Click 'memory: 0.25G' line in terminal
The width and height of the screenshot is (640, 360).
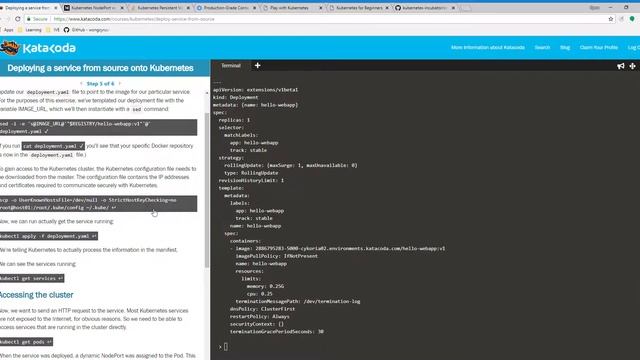coord(265,287)
